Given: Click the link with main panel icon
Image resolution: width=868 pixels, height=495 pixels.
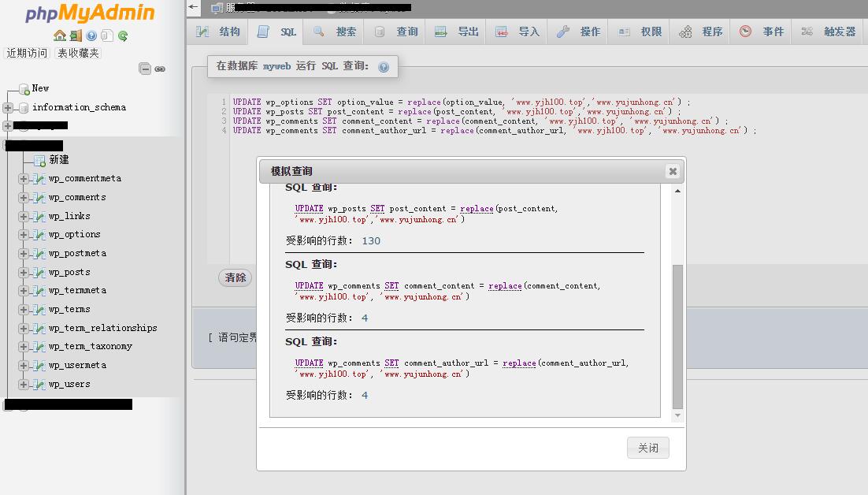Looking at the screenshot, I should pyautogui.click(x=160, y=69).
